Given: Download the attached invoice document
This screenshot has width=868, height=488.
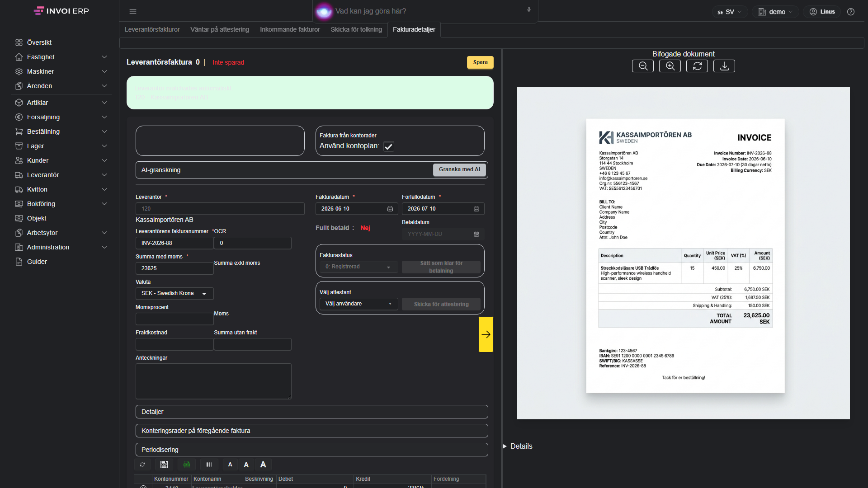Looking at the screenshot, I should [724, 66].
